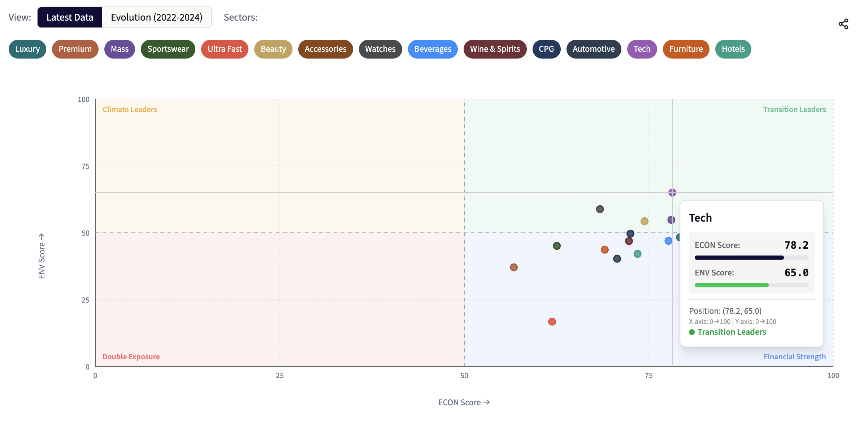Deselect the Beverages sector filter
Viewport: 868px width, 428px height.
tap(433, 49)
